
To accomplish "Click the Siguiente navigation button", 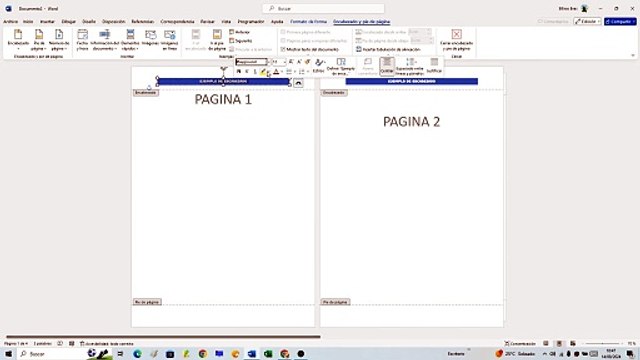I will point(240,41).
